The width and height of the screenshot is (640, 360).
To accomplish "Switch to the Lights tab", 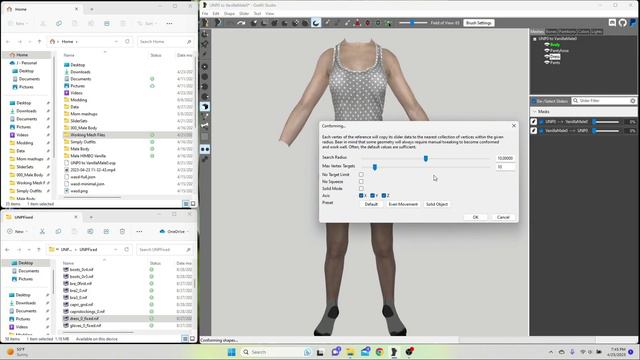I will click(x=596, y=31).
